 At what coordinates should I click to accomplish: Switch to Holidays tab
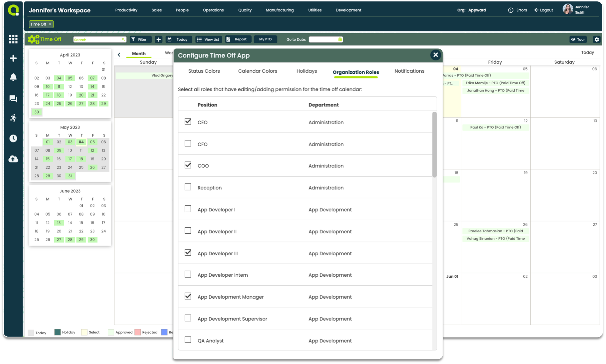307,71
